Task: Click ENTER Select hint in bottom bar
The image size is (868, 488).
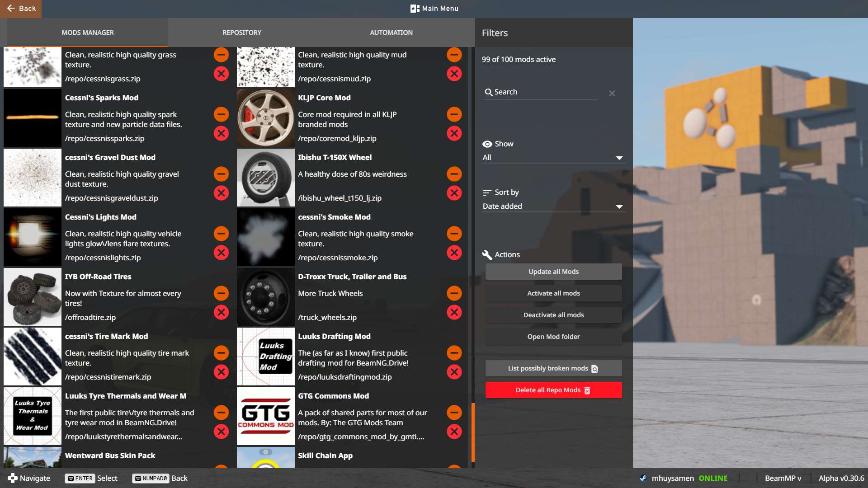Action: (x=91, y=478)
